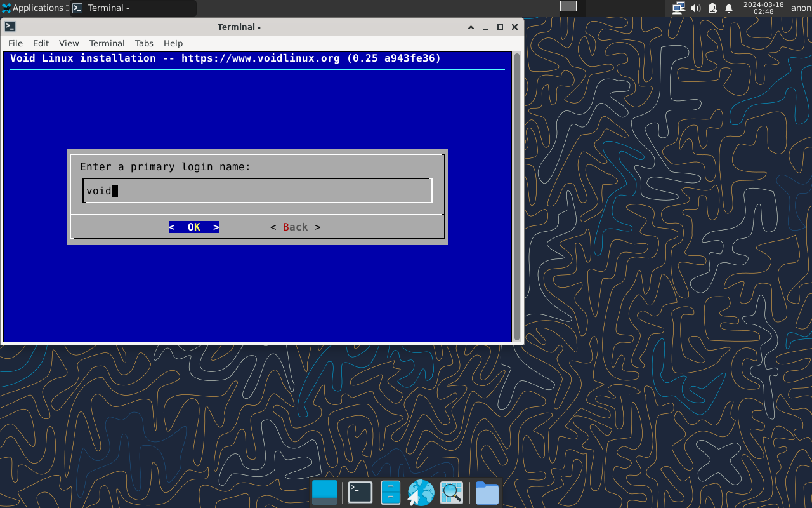The height and width of the screenshot is (508, 812).
Task: Open the File menu
Action: 15,43
